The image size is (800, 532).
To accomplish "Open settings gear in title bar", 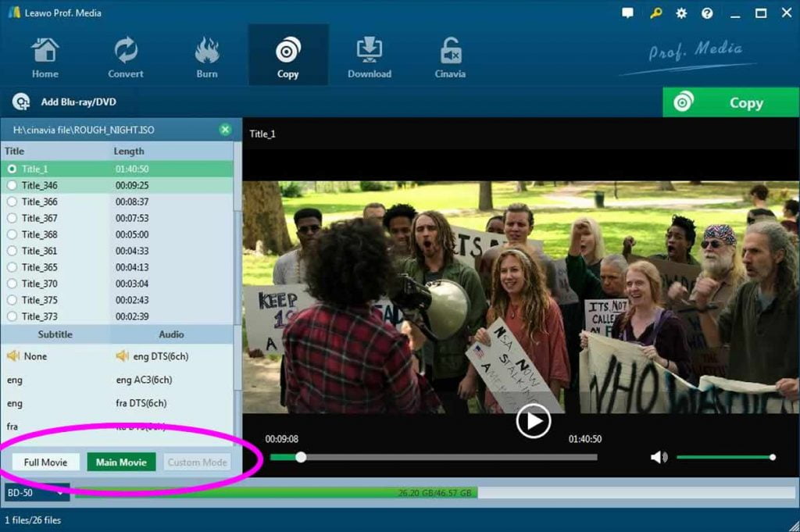I will pyautogui.click(x=681, y=13).
